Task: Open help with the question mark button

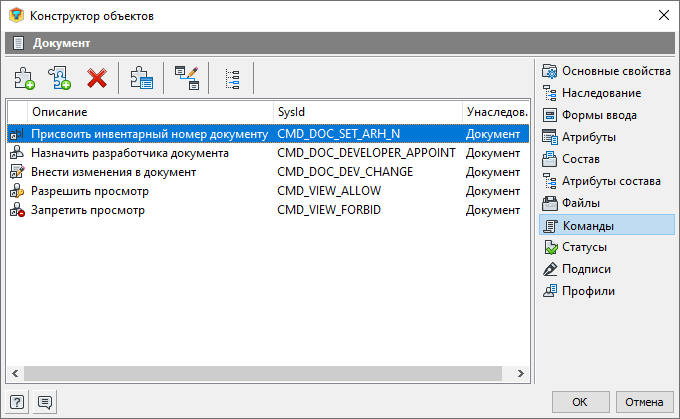Action: [x=17, y=402]
